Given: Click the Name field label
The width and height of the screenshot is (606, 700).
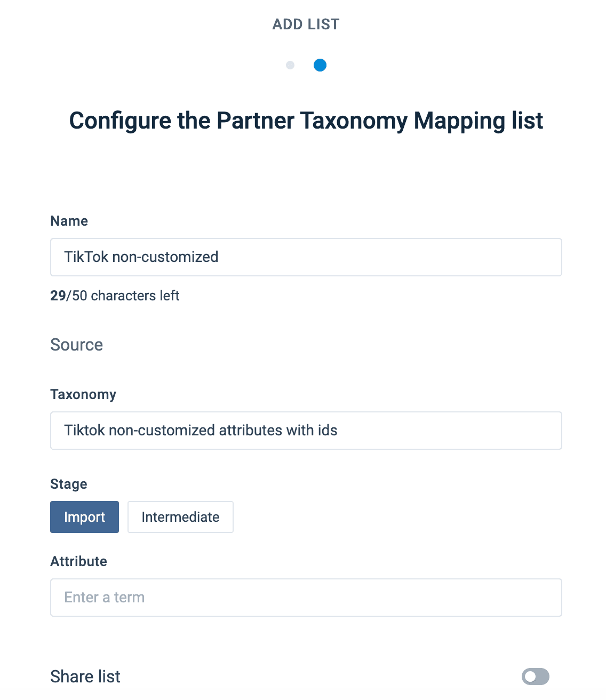Looking at the screenshot, I should pos(69,221).
